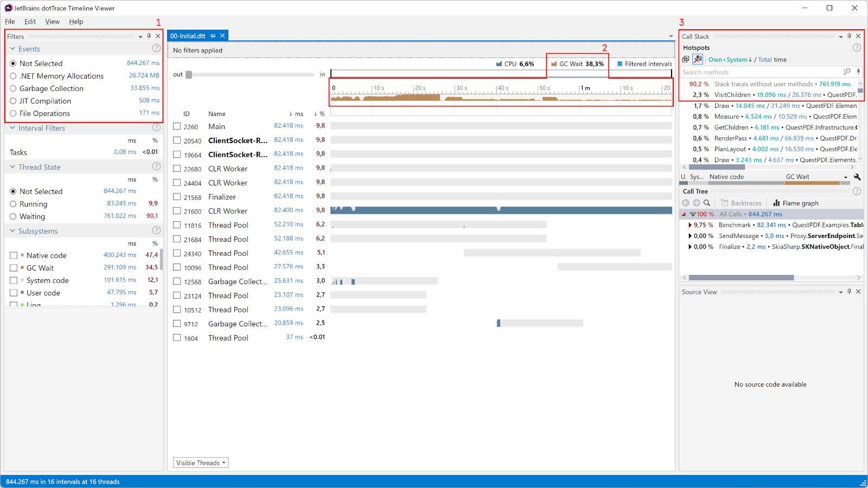Enable the GC Wait subsystem checkbox
Viewport: 868px width, 488px height.
coord(14,268)
